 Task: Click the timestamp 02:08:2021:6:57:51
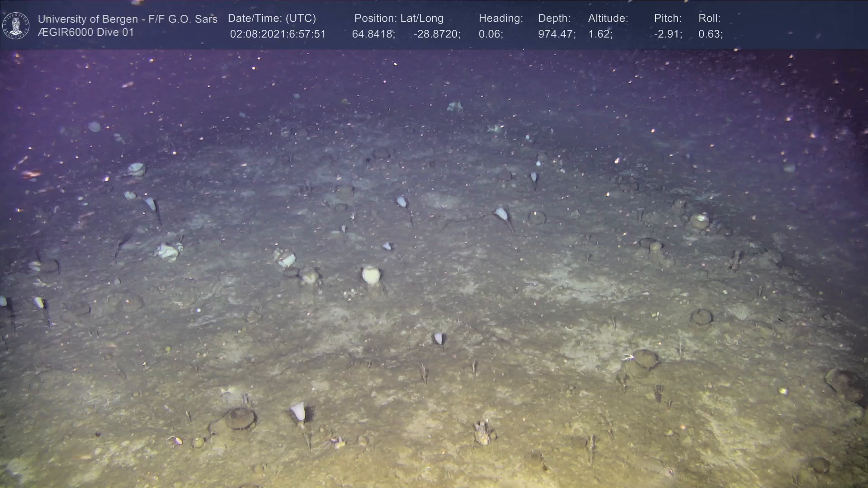(278, 34)
